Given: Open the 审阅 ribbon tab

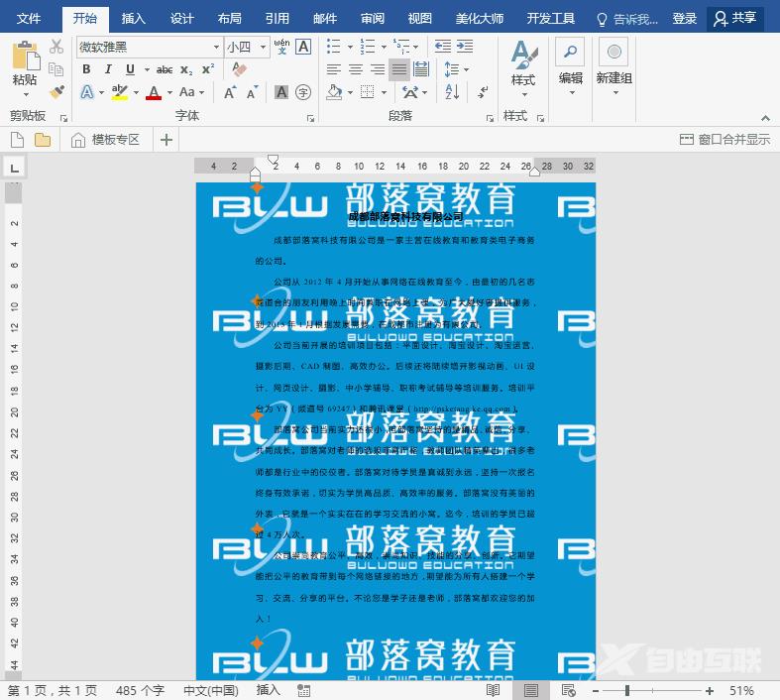Looking at the screenshot, I should pyautogui.click(x=373, y=18).
